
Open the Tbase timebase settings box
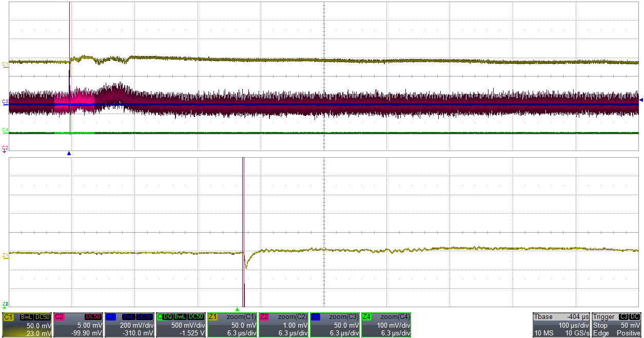[x=561, y=325]
